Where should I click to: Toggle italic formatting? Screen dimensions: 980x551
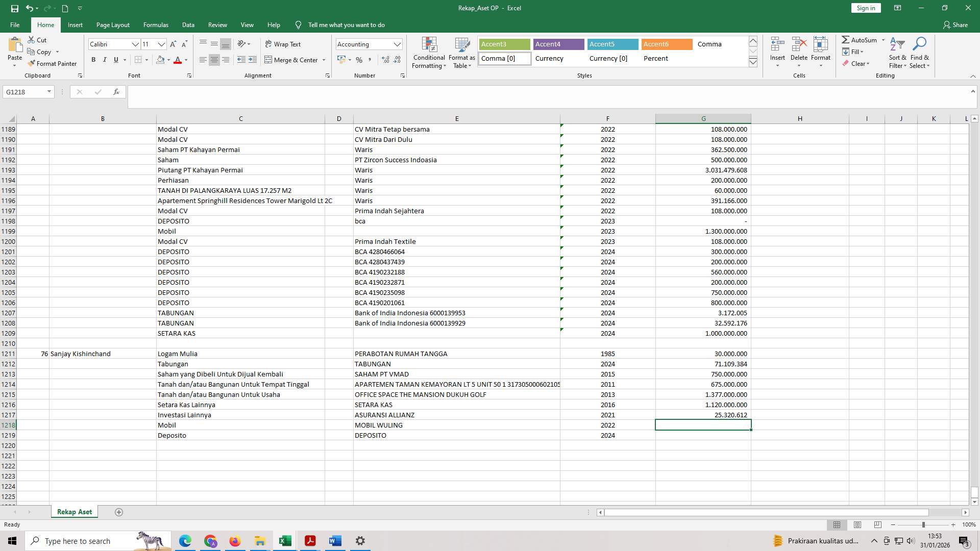[105, 60]
